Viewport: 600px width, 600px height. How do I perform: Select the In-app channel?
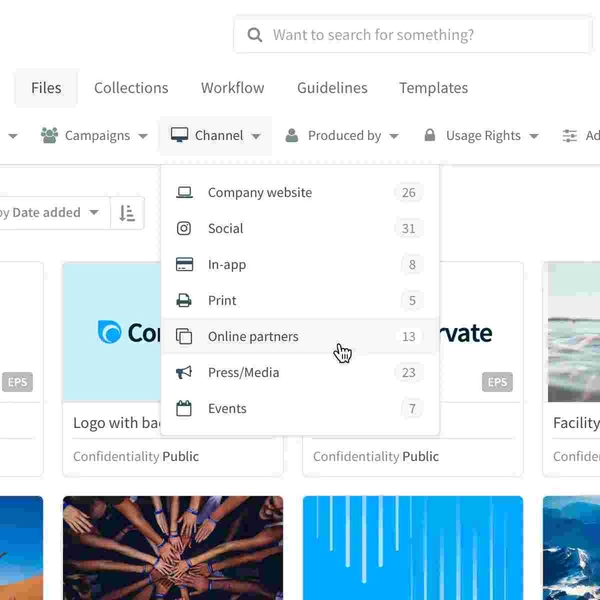coord(300,264)
